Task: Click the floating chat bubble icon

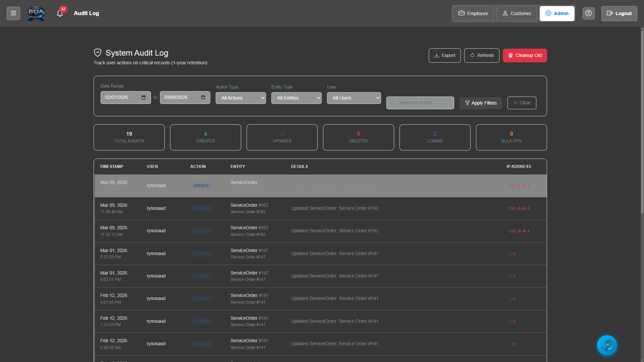Action: [x=607, y=345]
